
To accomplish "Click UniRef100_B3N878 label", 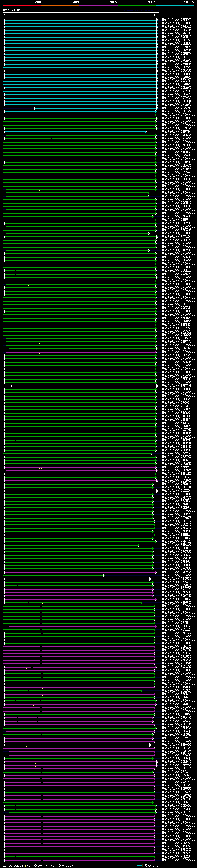I will click(177, 426).
